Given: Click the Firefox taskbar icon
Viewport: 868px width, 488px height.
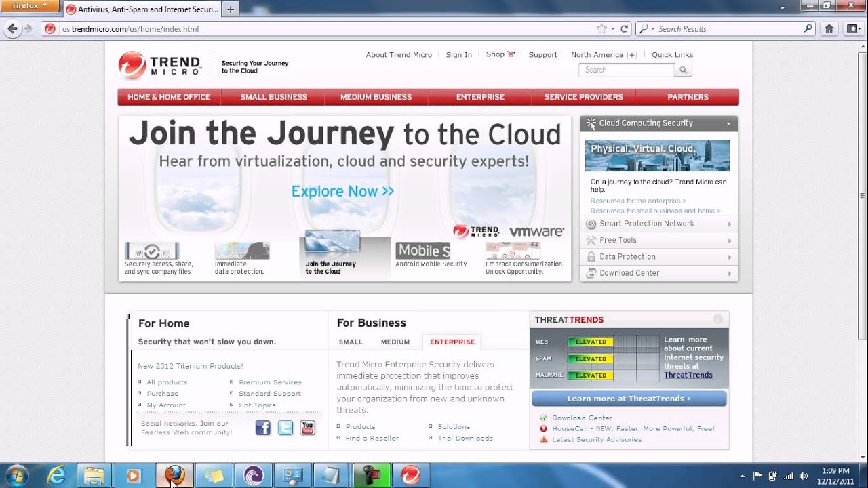Looking at the screenshot, I should (x=175, y=475).
